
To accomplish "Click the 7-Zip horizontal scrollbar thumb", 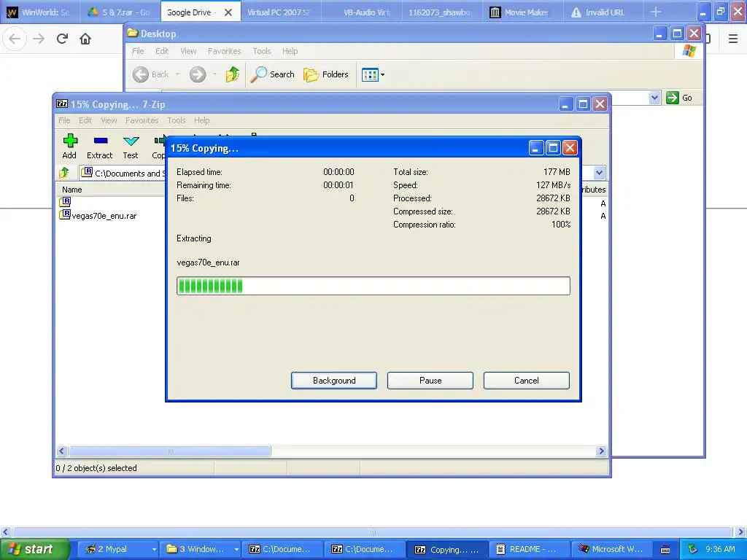I will click(x=170, y=451).
